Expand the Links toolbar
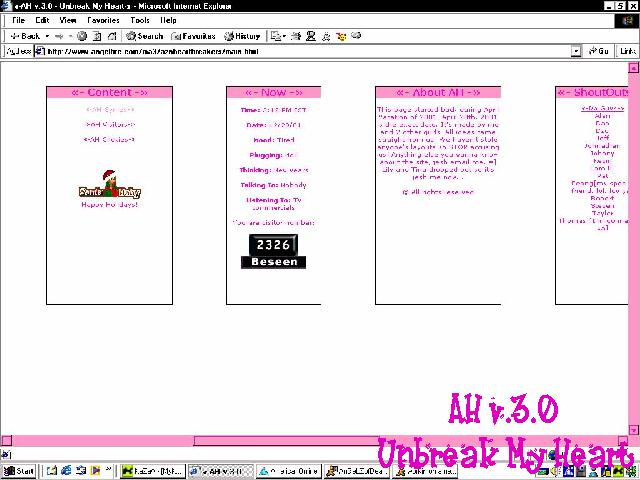The height and width of the screenshot is (480, 640). pyautogui.click(x=627, y=50)
